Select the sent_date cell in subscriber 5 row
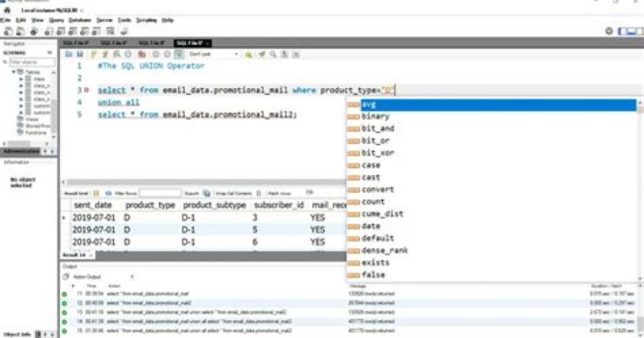 [x=94, y=230]
